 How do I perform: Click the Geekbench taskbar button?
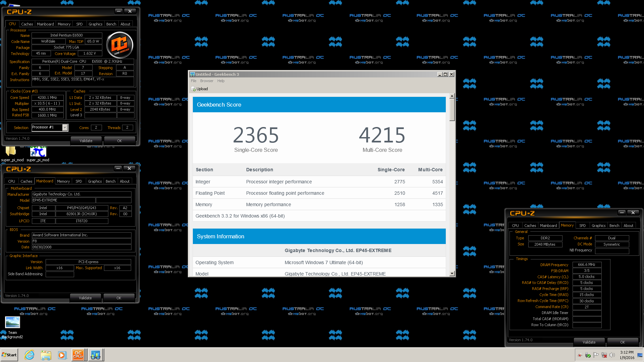pyautogui.click(x=96, y=355)
